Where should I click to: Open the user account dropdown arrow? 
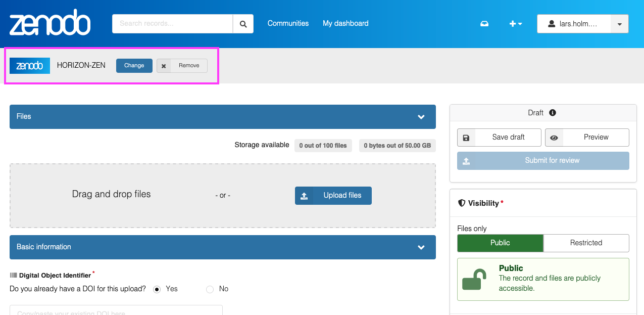[620, 24]
